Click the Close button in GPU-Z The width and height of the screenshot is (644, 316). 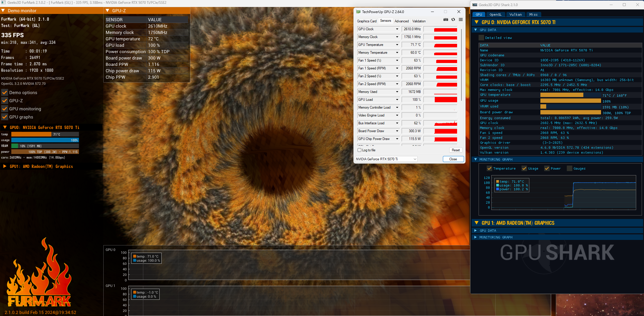point(453,159)
